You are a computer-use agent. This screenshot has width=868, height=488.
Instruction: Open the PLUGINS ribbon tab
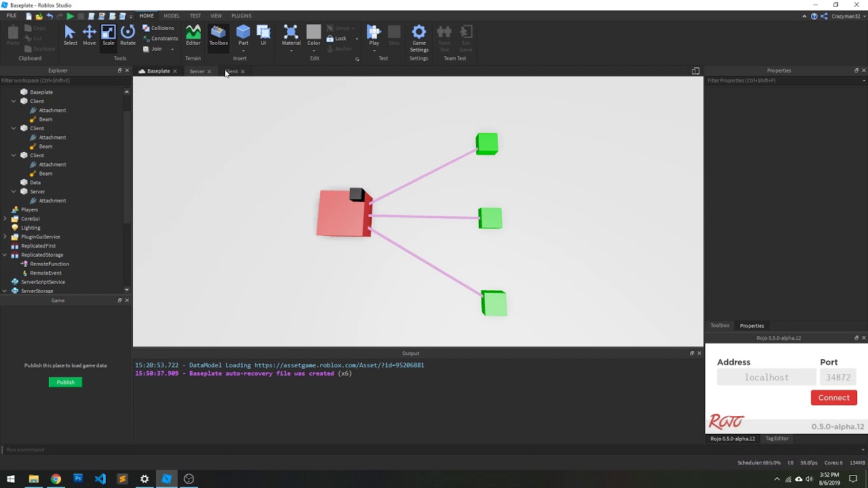point(241,16)
